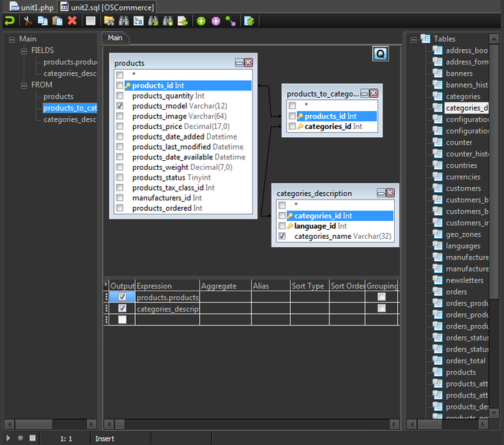The width and height of the screenshot is (504, 445).
Task: Click scroll down arrow in Tables panel
Action: click(x=494, y=413)
